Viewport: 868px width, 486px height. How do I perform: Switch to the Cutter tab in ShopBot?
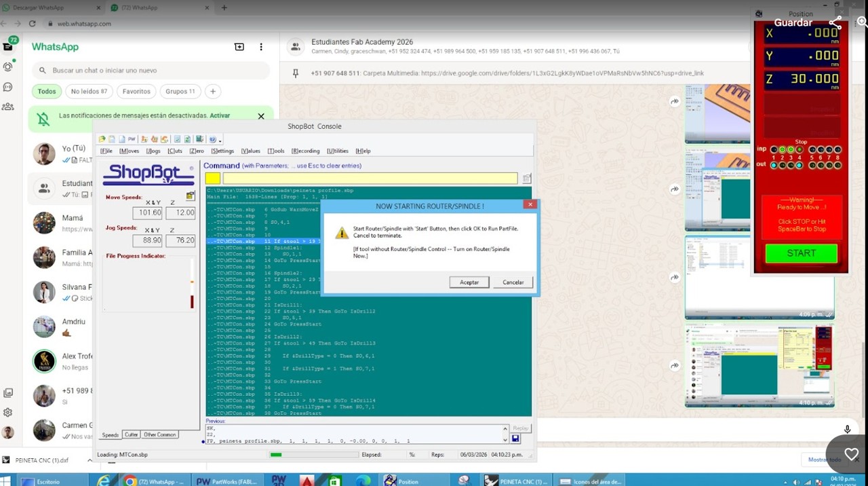point(131,434)
